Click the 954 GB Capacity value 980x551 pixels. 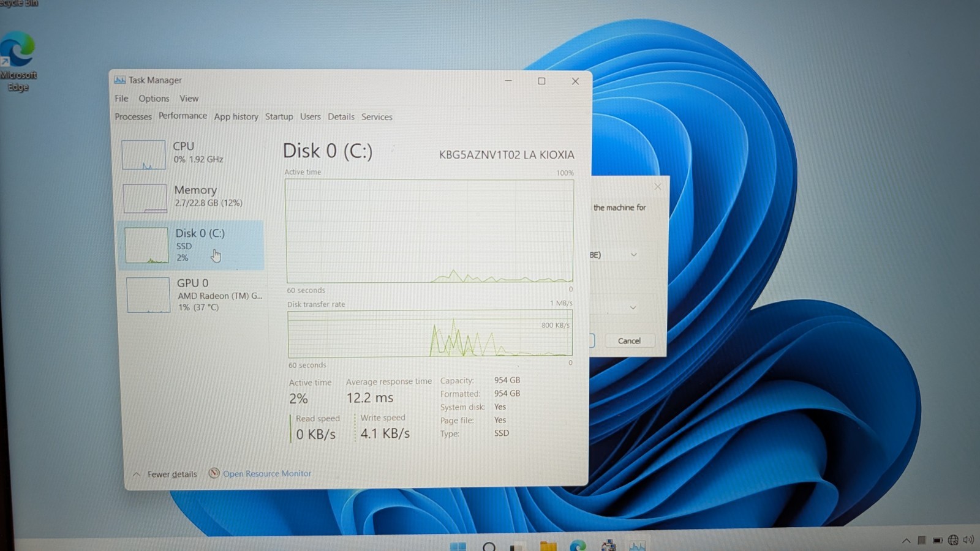pyautogui.click(x=507, y=380)
